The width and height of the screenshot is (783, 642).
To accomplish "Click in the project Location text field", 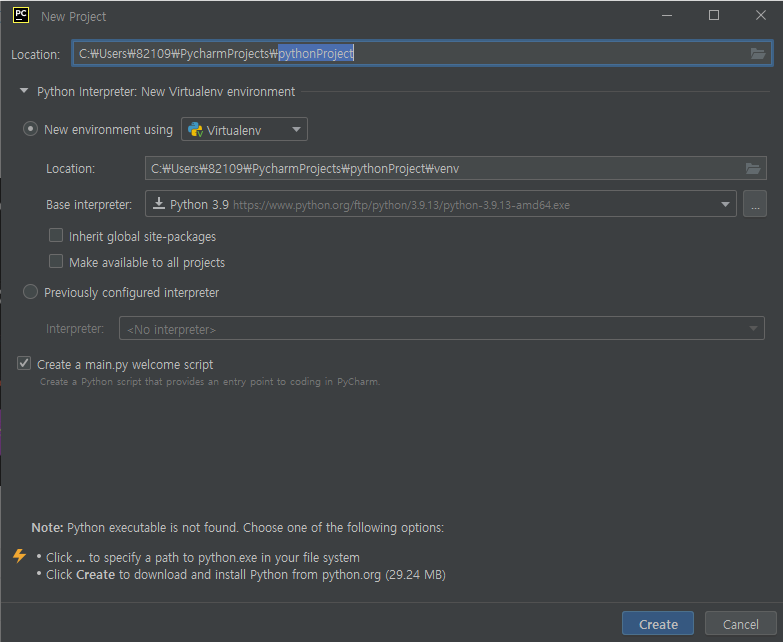I will click(x=422, y=53).
